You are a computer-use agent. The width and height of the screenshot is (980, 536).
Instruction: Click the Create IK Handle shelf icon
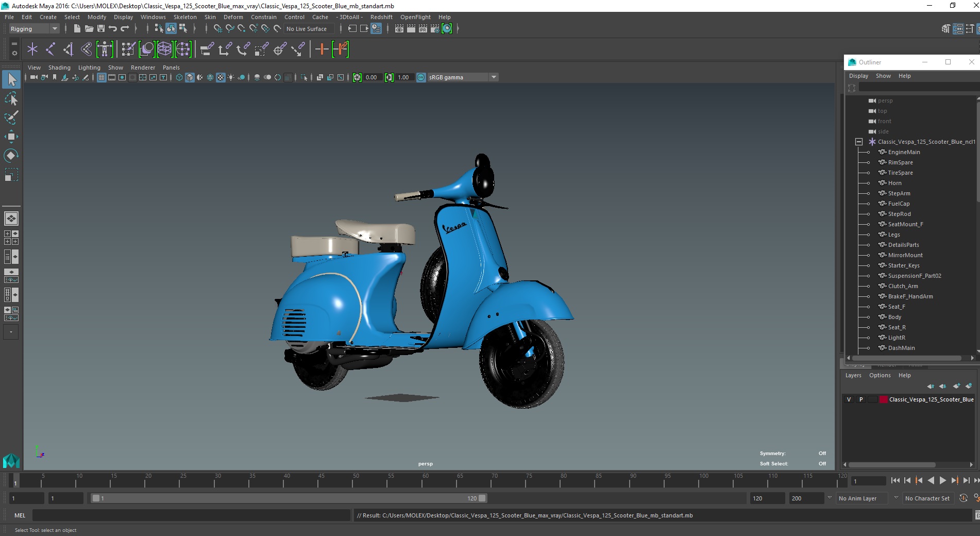point(68,49)
